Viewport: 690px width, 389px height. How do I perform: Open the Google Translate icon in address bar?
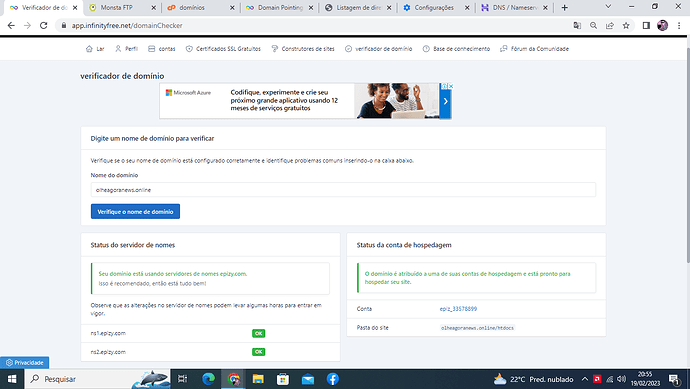[577, 26]
